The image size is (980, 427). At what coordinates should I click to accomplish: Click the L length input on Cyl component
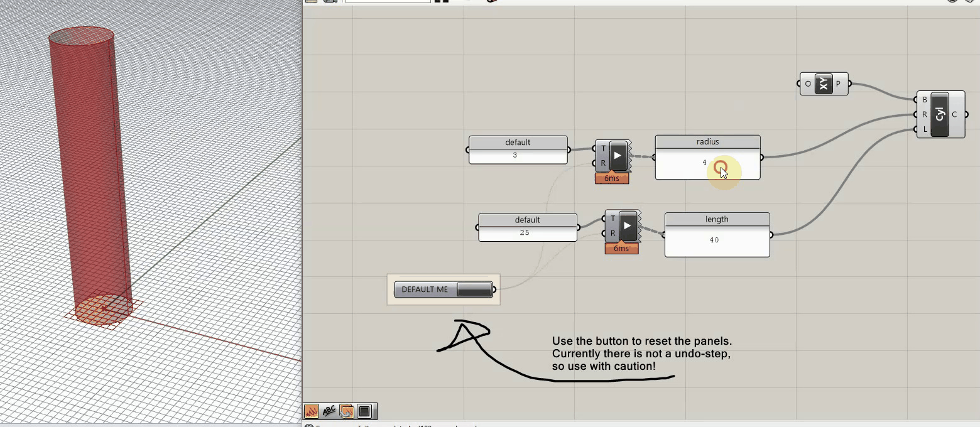tap(924, 129)
